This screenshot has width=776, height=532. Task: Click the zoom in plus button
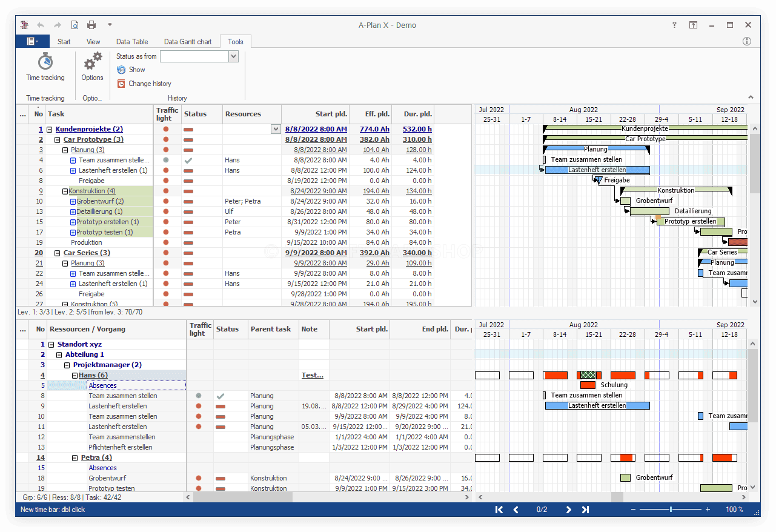click(708, 510)
